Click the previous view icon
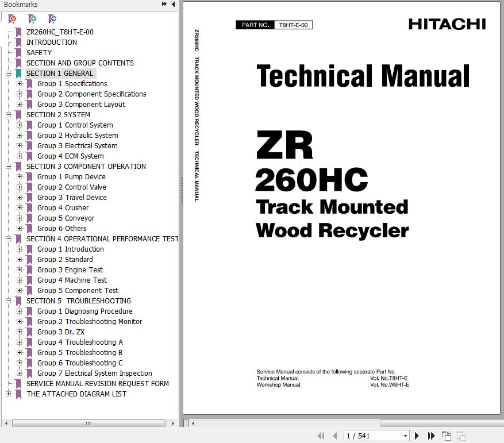This screenshot has width=504, height=443. pyautogui.click(x=447, y=436)
